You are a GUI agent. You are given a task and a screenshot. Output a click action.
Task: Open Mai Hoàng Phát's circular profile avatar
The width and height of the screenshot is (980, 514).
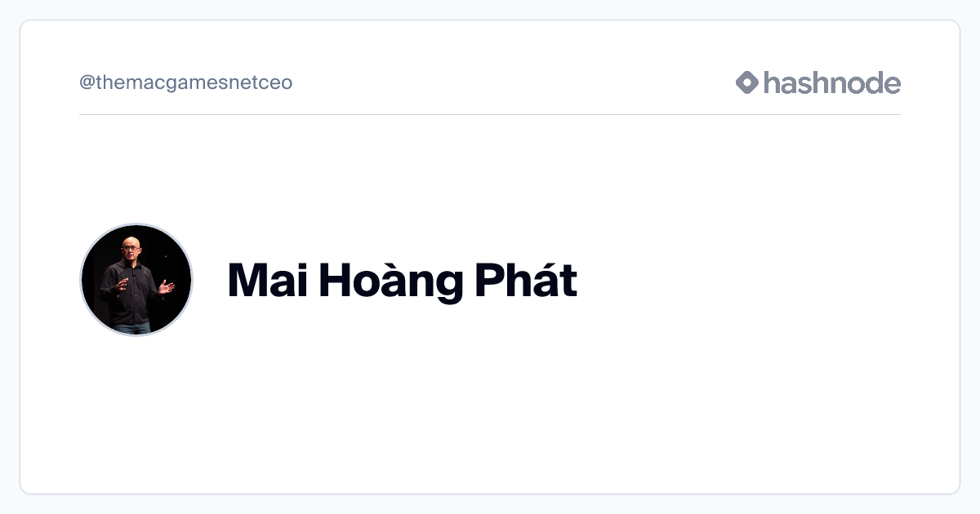136,280
